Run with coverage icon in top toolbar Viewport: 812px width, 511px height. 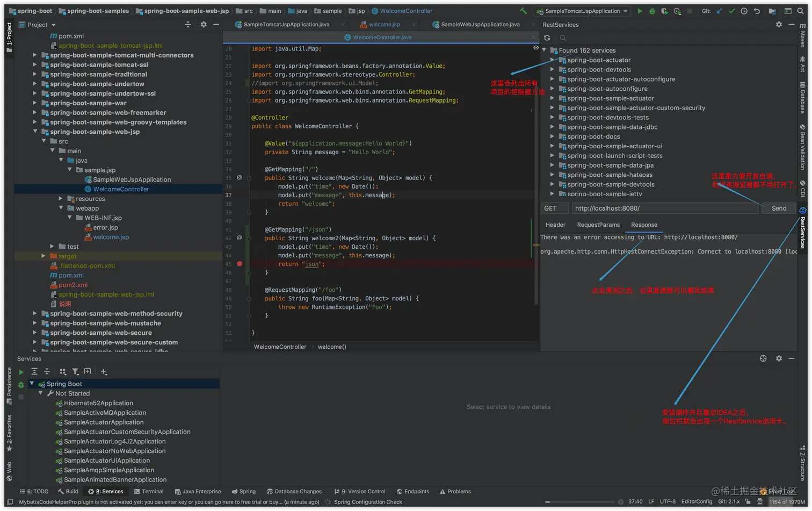664,11
